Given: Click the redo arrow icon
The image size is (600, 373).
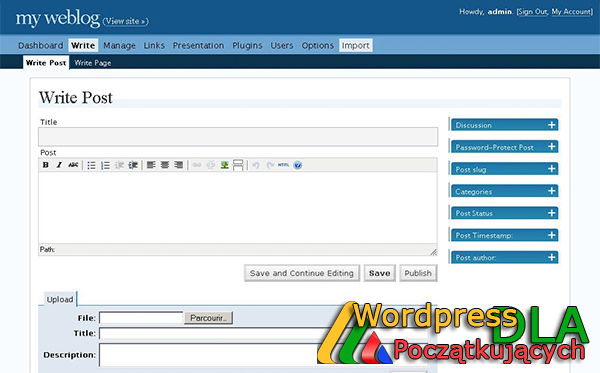Looking at the screenshot, I should pos(270,165).
